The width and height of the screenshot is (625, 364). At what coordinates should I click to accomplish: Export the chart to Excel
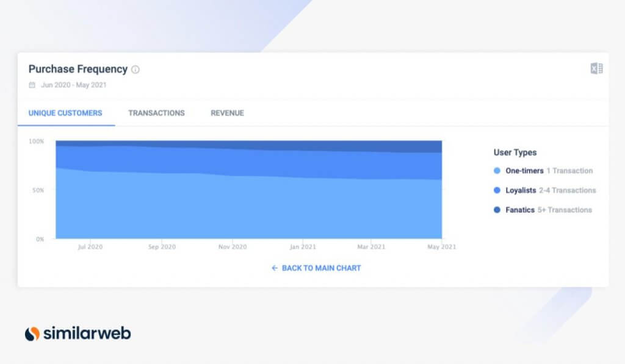(596, 68)
